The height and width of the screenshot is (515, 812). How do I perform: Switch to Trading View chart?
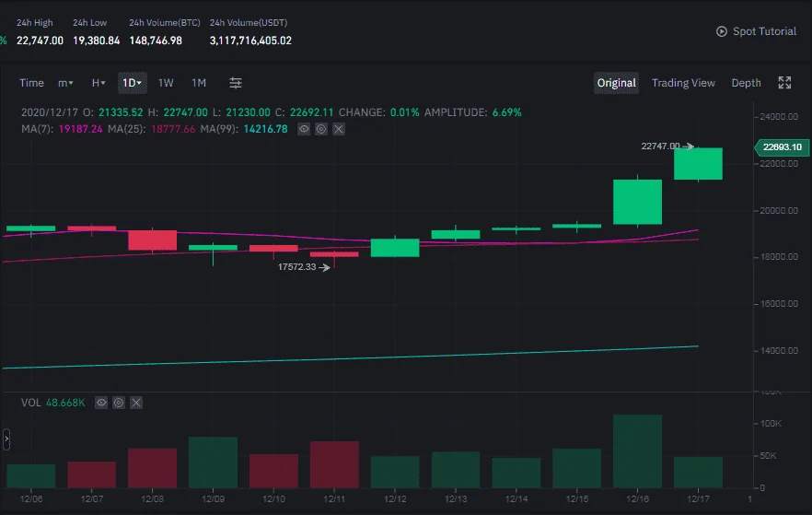tap(683, 83)
